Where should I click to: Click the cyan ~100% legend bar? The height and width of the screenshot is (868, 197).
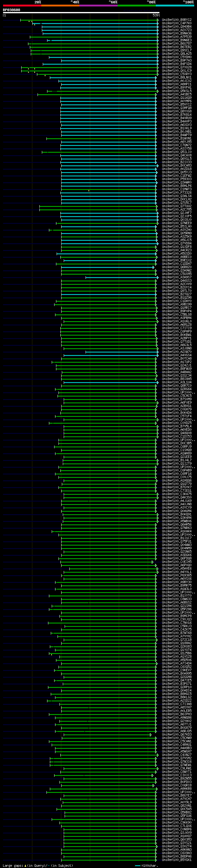[x=175, y=6]
